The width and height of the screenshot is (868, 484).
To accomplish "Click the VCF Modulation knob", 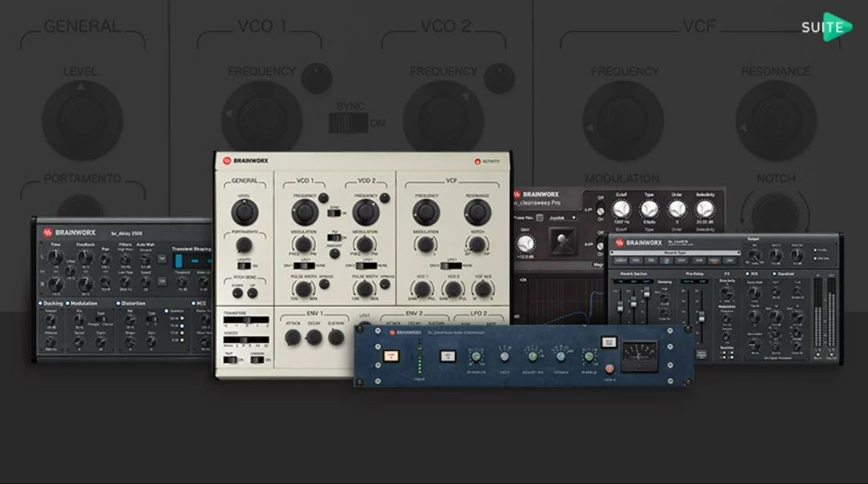I will click(425, 244).
